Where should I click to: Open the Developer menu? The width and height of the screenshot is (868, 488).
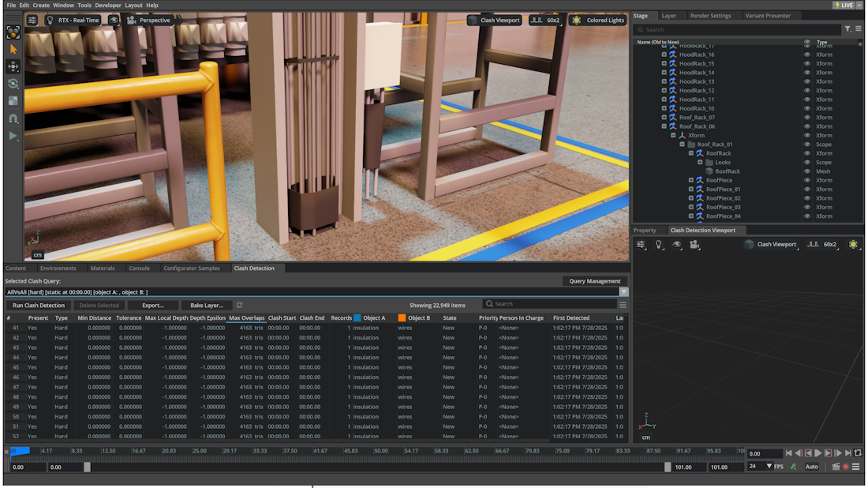108,5
